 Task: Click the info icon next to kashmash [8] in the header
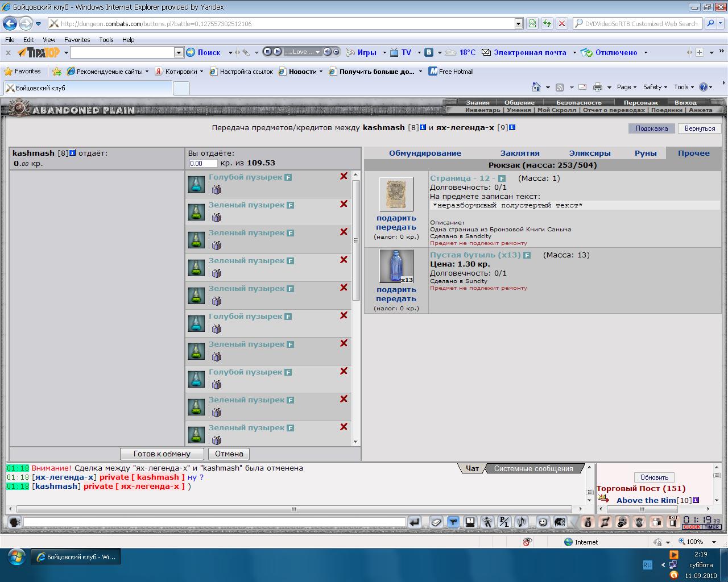pyautogui.click(x=423, y=127)
